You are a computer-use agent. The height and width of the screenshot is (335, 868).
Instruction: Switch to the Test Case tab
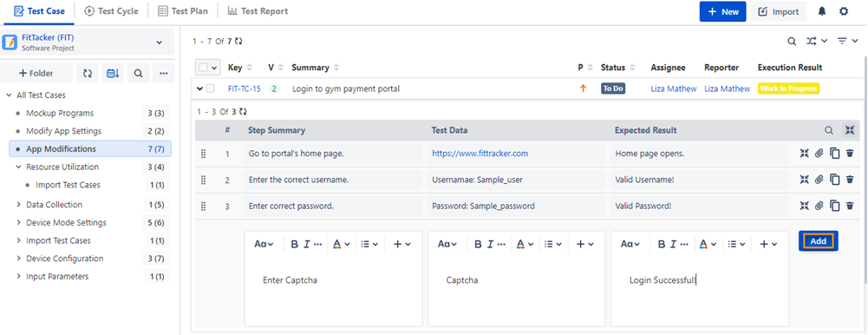click(39, 11)
